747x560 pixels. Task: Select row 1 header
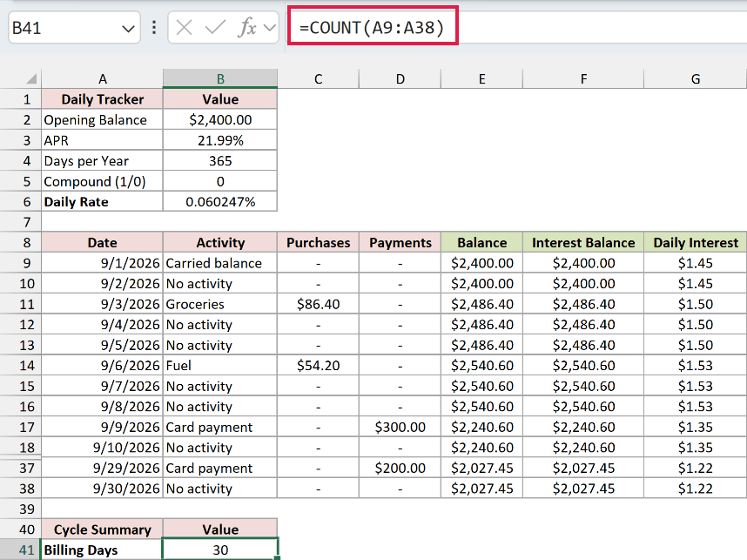(21, 99)
